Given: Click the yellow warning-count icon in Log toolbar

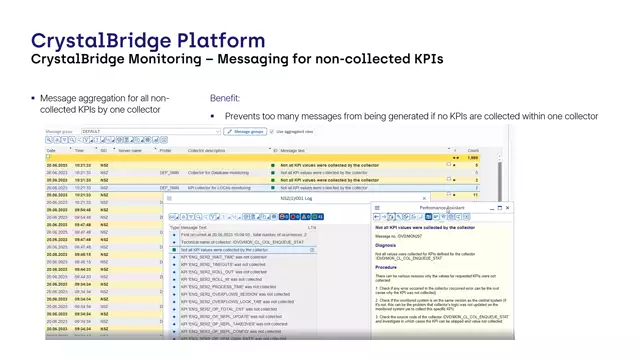Looking at the screenshot, I should 306,217.
